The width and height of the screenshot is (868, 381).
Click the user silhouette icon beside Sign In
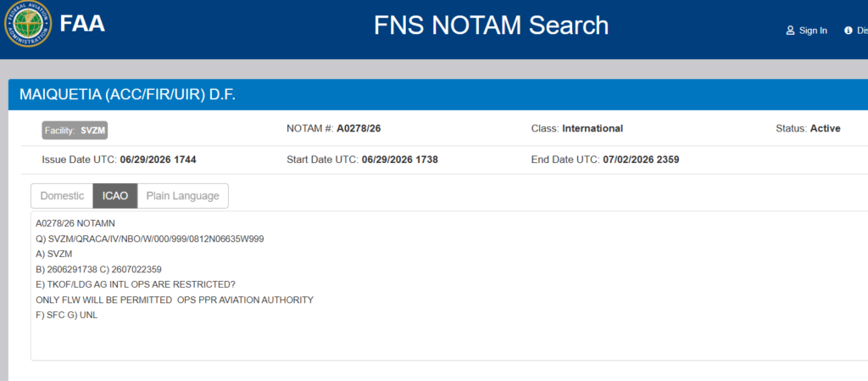click(791, 31)
